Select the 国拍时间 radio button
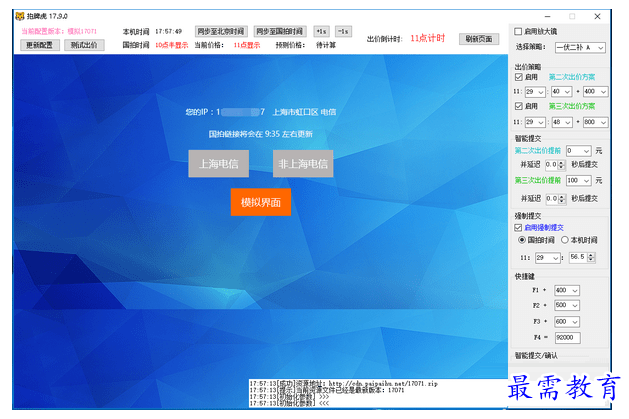This screenshot has width=629, height=419. click(522, 240)
